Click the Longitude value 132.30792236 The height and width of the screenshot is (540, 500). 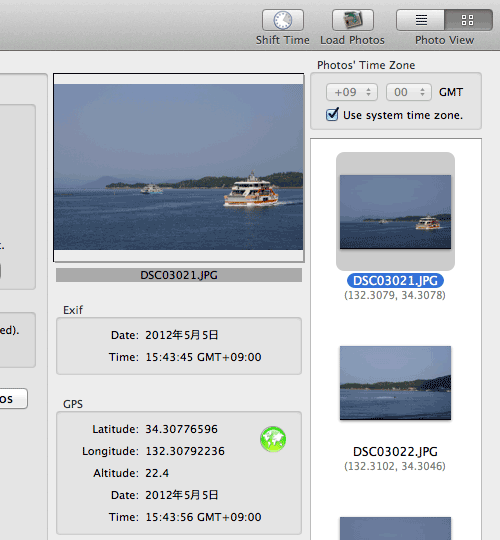point(185,451)
